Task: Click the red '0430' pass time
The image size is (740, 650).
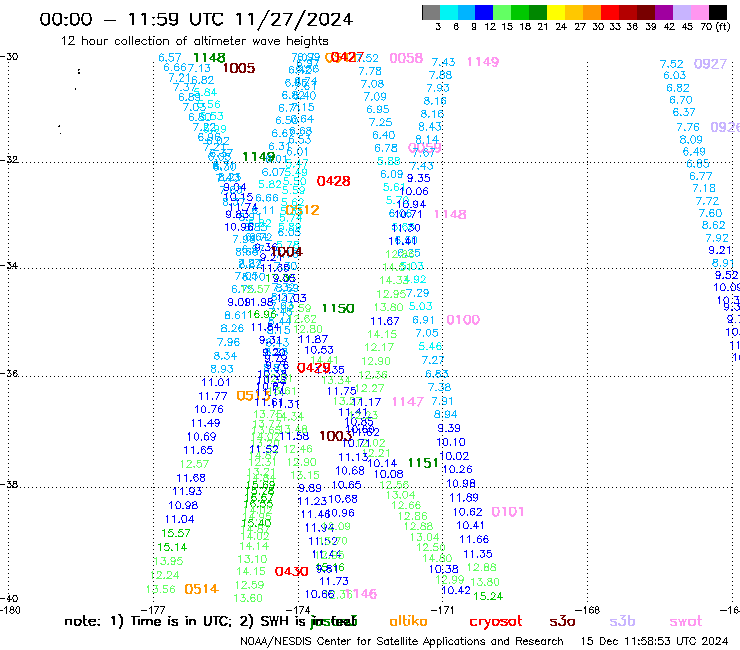Action: click(292, 572)
